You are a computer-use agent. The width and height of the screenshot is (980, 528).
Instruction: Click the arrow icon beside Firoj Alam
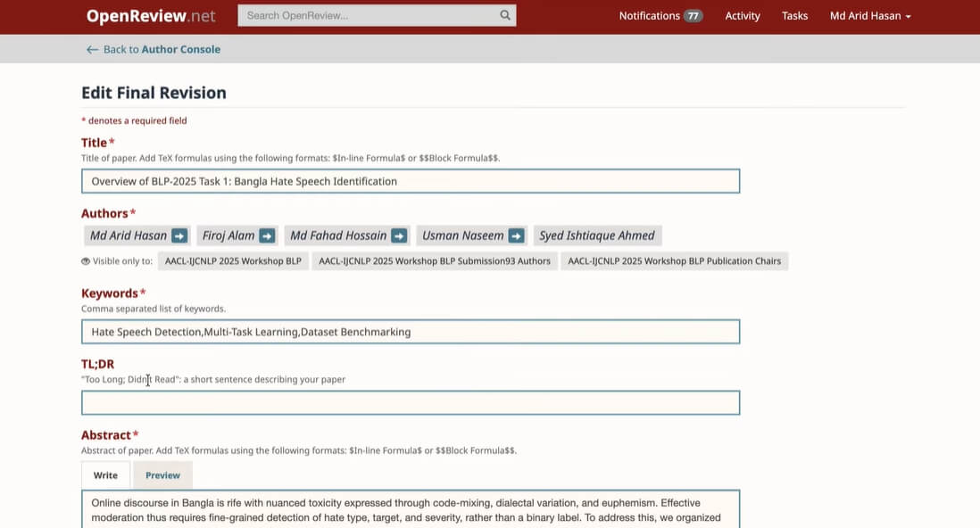pos(267,235)
